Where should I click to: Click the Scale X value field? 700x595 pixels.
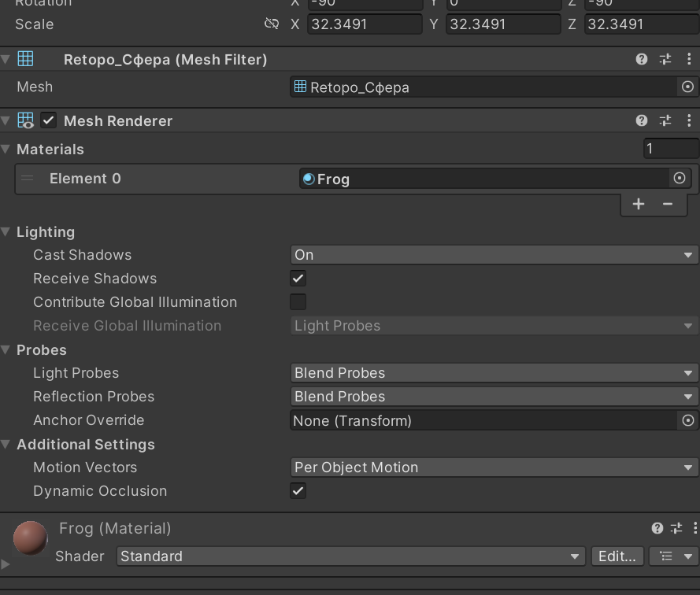[x=364, y=24]
